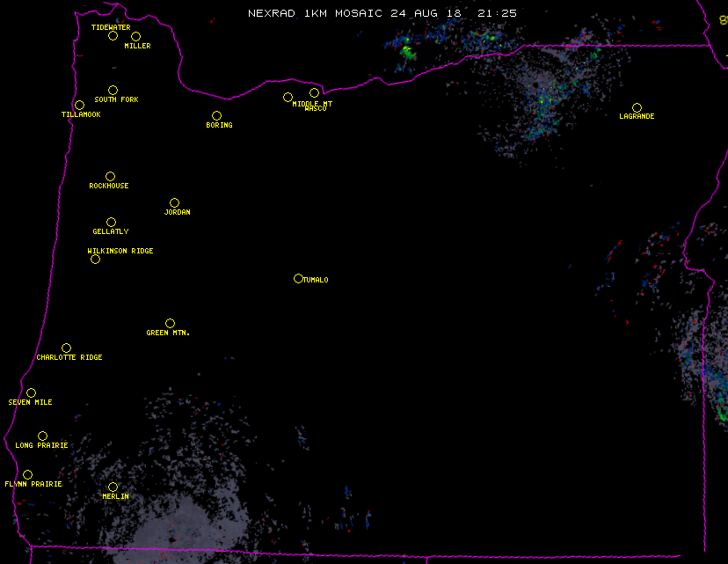Click the Wasco station circle marker

(x=314, y=93)
